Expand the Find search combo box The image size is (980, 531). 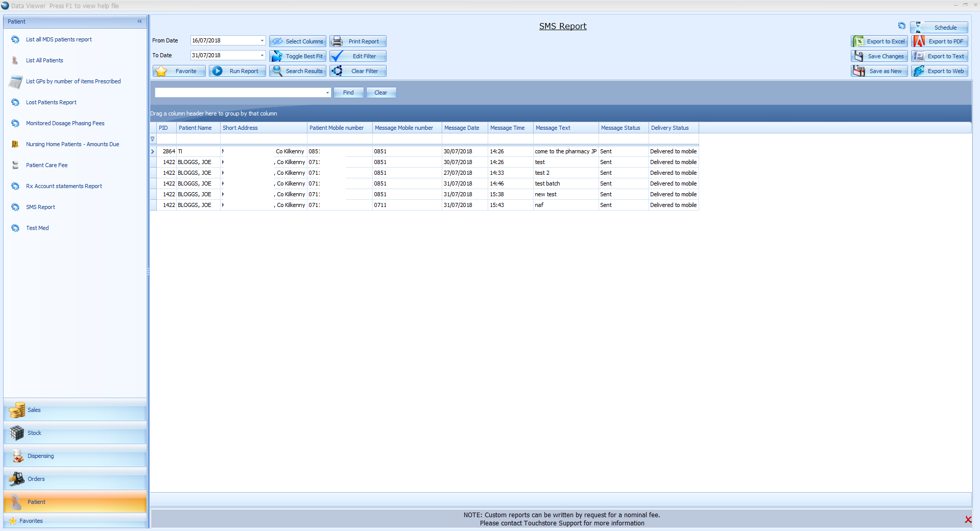(x=327, y=93)
